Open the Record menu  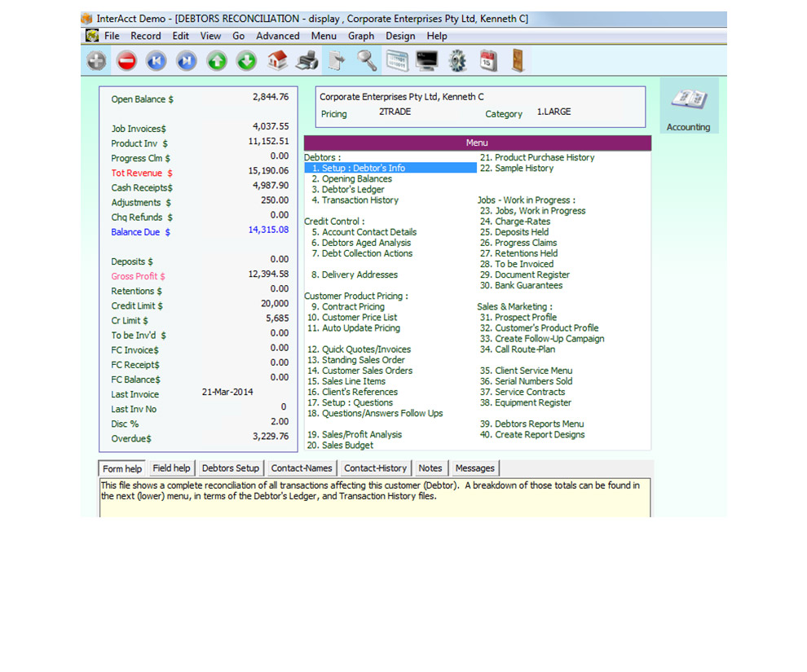[146, 36]
